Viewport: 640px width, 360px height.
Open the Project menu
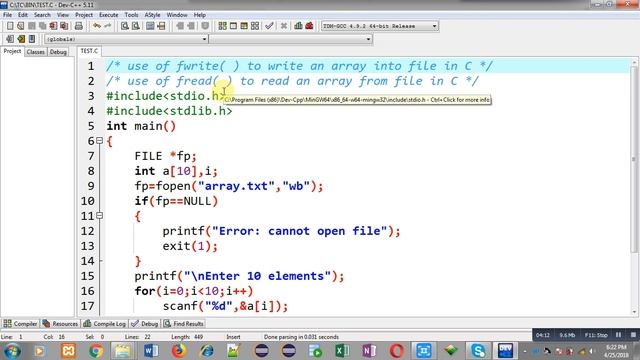tap(84, 15)
